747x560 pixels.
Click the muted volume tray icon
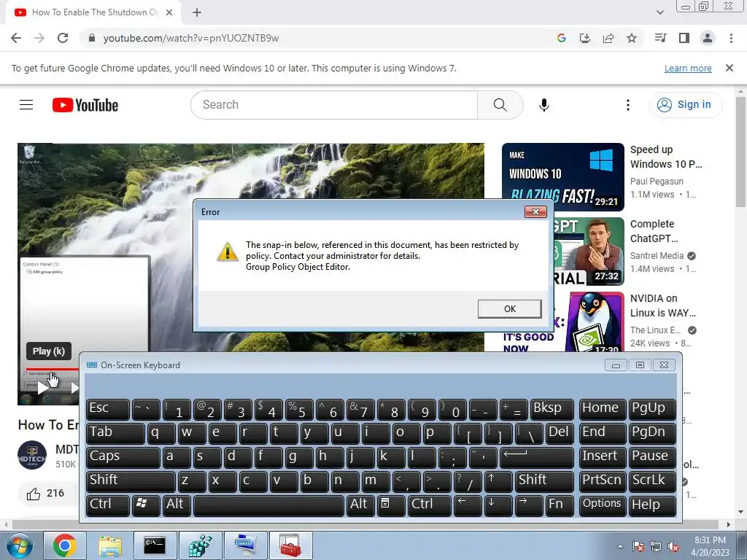[x=673, y=547]
